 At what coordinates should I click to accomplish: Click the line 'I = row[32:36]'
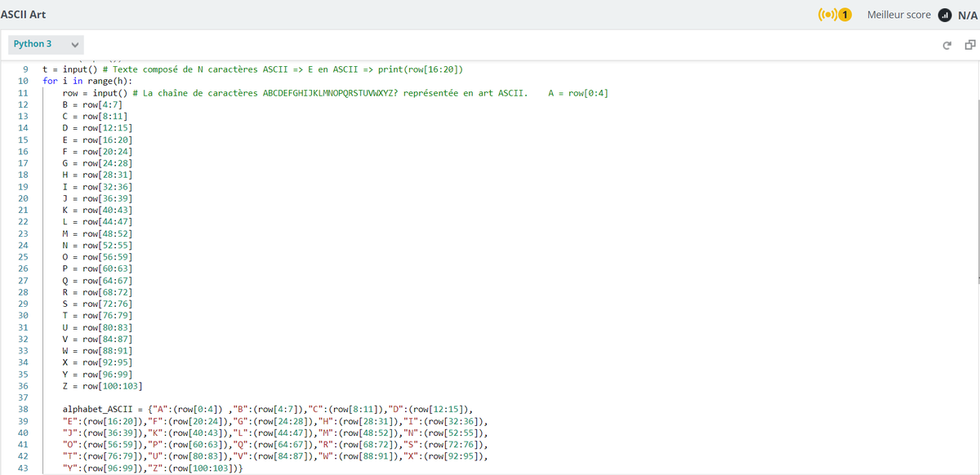98,187
